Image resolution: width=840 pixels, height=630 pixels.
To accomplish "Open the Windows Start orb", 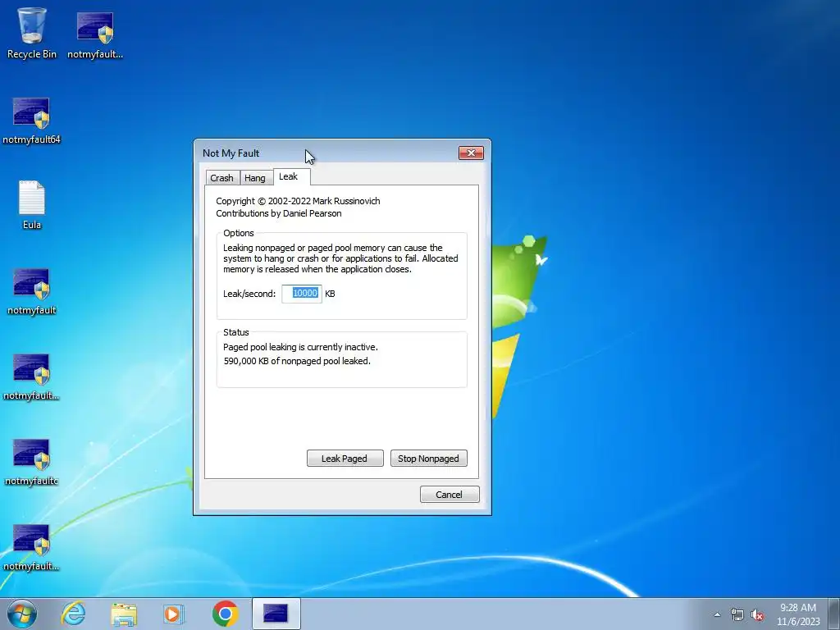I will (x=21, y=614).
